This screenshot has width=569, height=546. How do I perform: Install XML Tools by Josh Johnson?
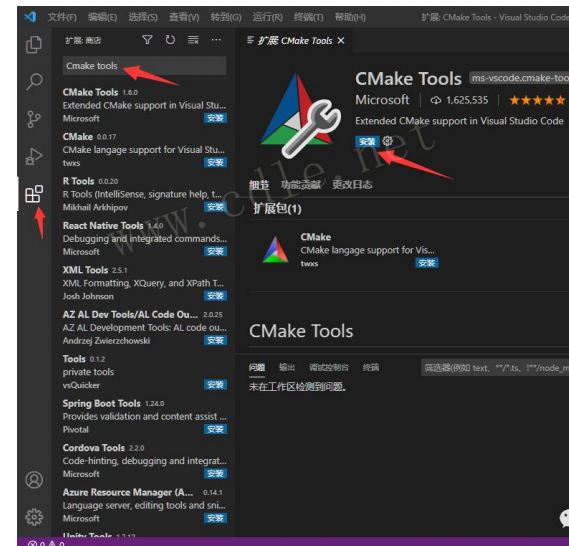(x=215, y=296)
